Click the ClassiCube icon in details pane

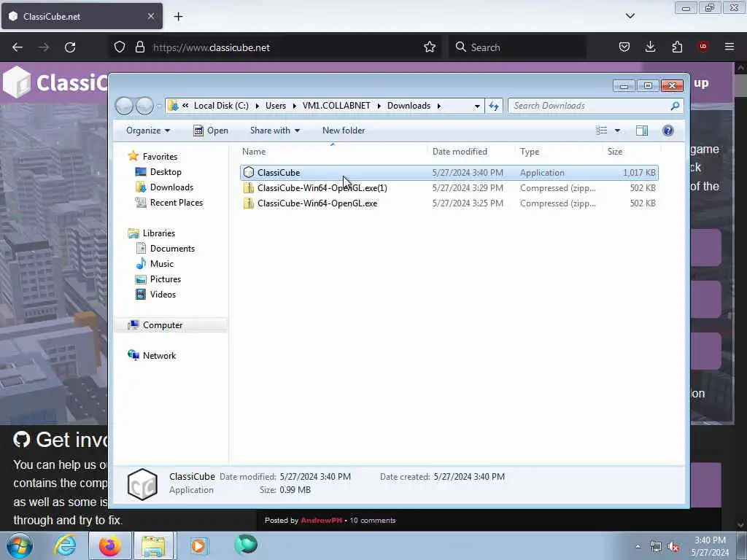pos(142,484)
